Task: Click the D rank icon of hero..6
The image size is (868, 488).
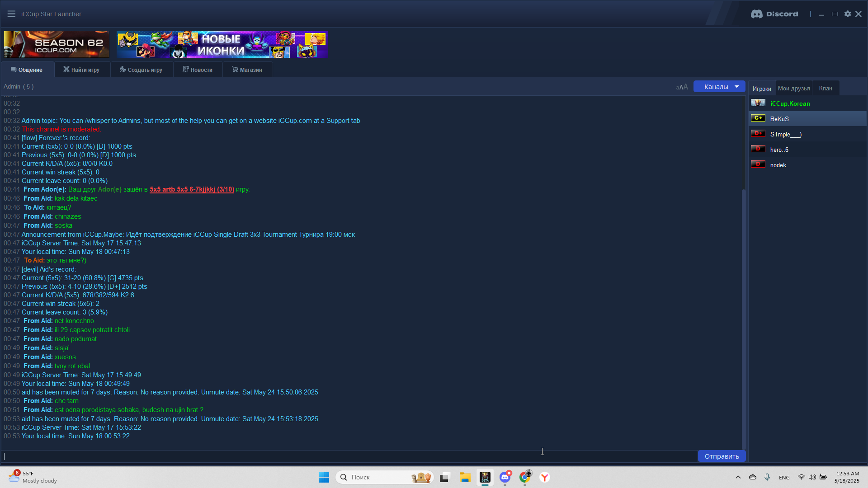Action: [x=758, y=149]
